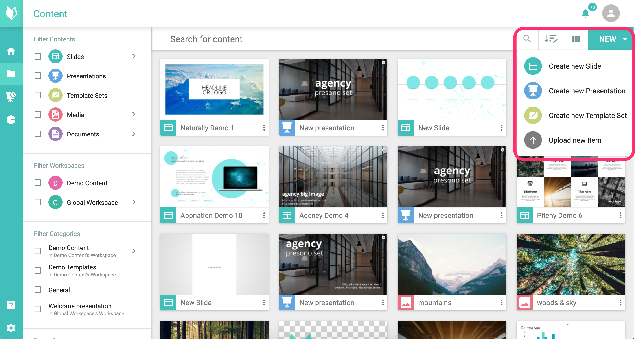The image size is (644, 339).
Task: Click the Content page title
Action: pos(50,14)
